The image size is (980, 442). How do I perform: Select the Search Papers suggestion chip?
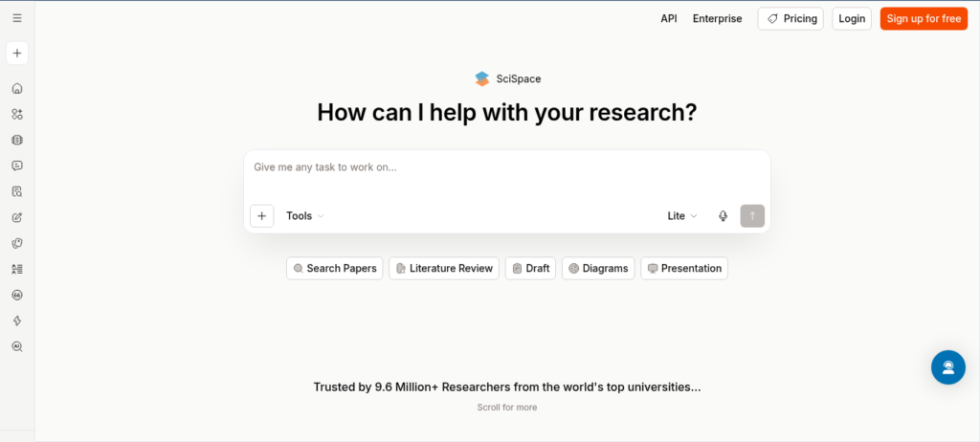tap(334, 268)
